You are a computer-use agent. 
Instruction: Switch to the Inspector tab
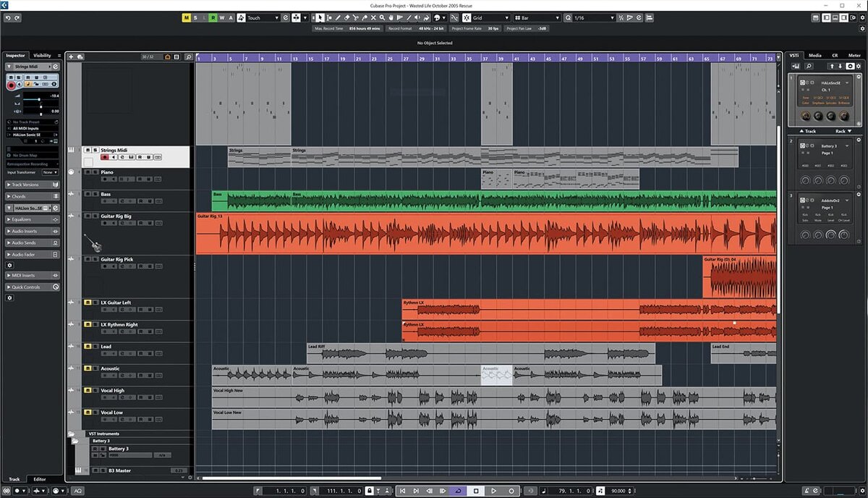coord(16,55)
